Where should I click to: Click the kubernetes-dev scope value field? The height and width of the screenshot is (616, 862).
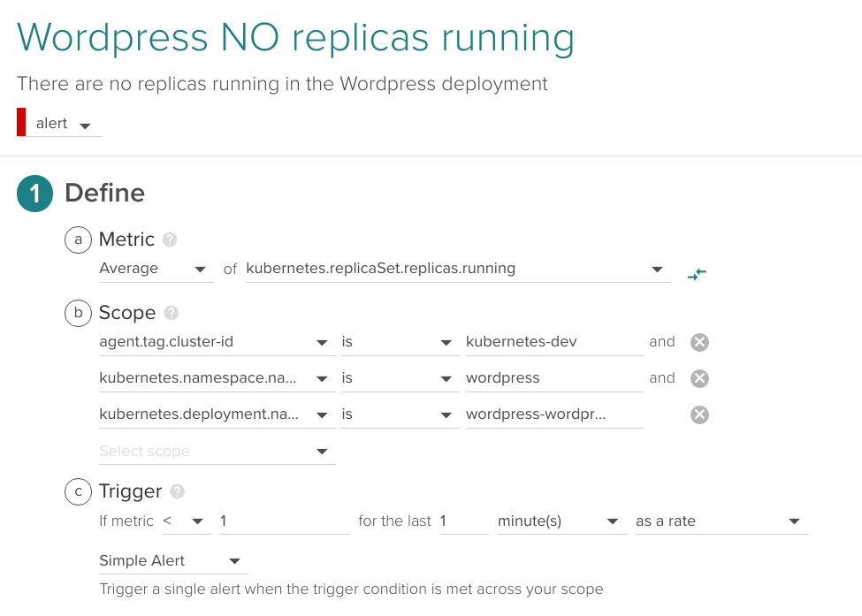click(x=554, y=342)
